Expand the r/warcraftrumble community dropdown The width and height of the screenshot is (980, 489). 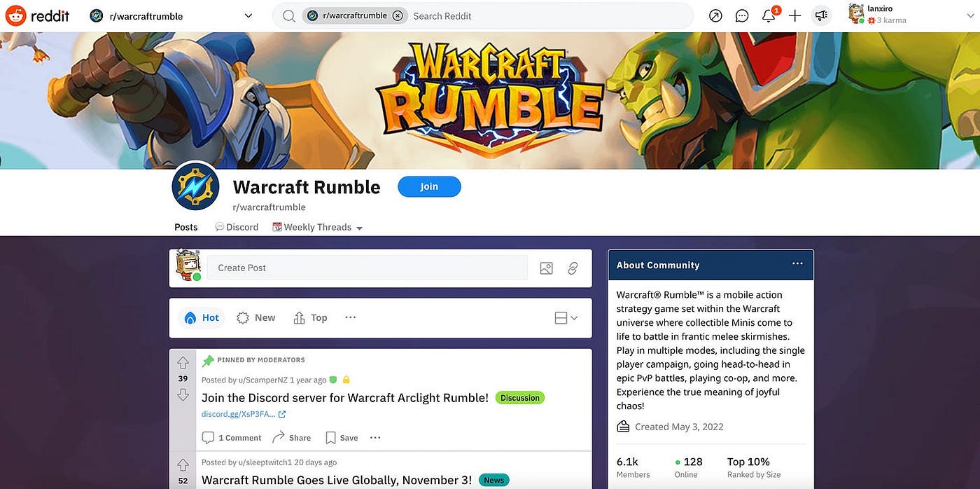point(248,15)
